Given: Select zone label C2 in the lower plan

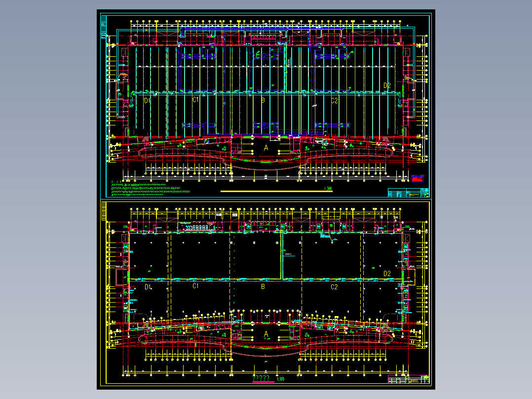Looking at the screenshot, I should coord(334,287).
